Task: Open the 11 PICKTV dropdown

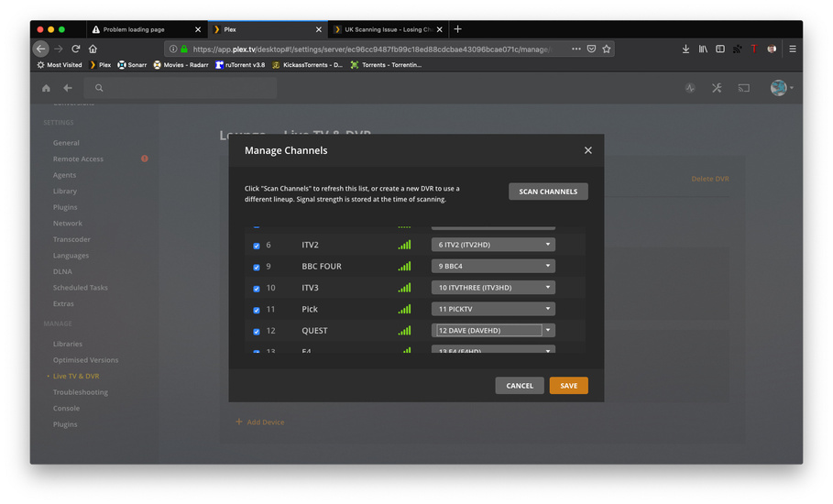Action: pos(493,309)
